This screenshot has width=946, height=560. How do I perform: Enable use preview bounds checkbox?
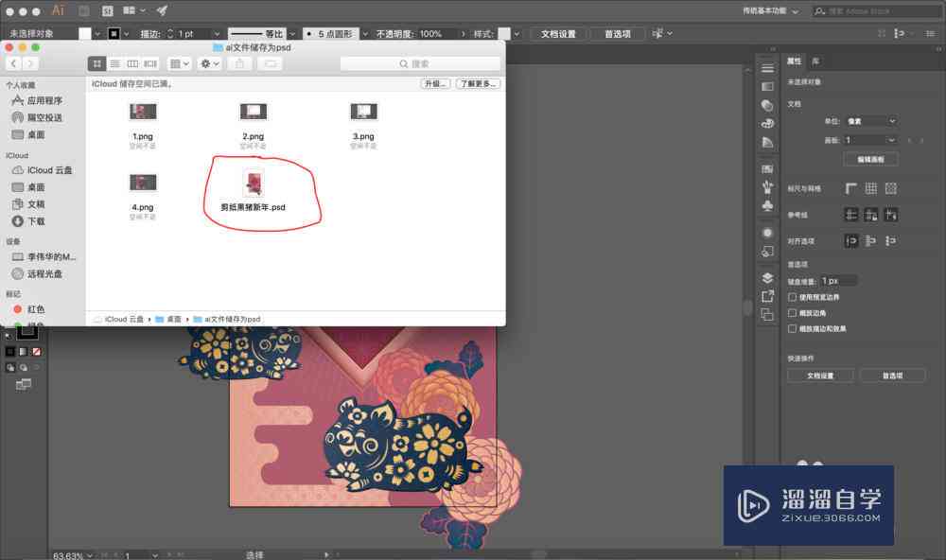(792, 297)
